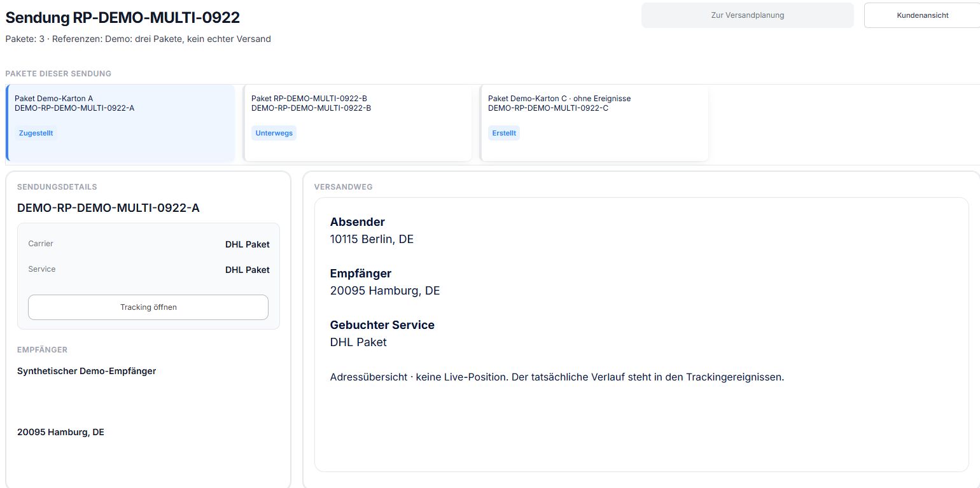This screenshot has height=488, width=980.
Task: Click the DHL Paket carrier value
Action: pyautogui.click(x=248, y=244)
